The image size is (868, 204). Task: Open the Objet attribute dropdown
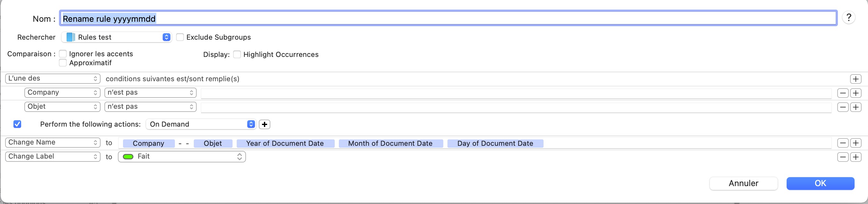click(x=62, y=107)
